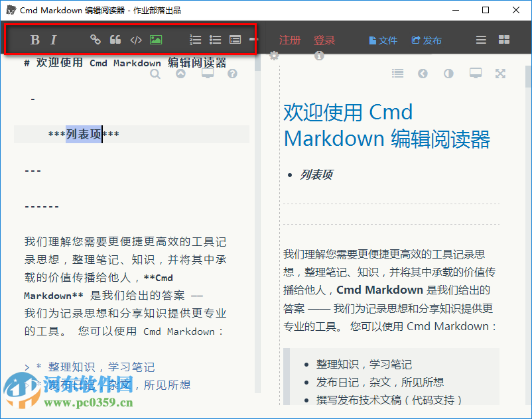This screenshot has height=419, width=532.
Task: Apply blockquote formatting with the quote icon
Action: pos(115,39)
